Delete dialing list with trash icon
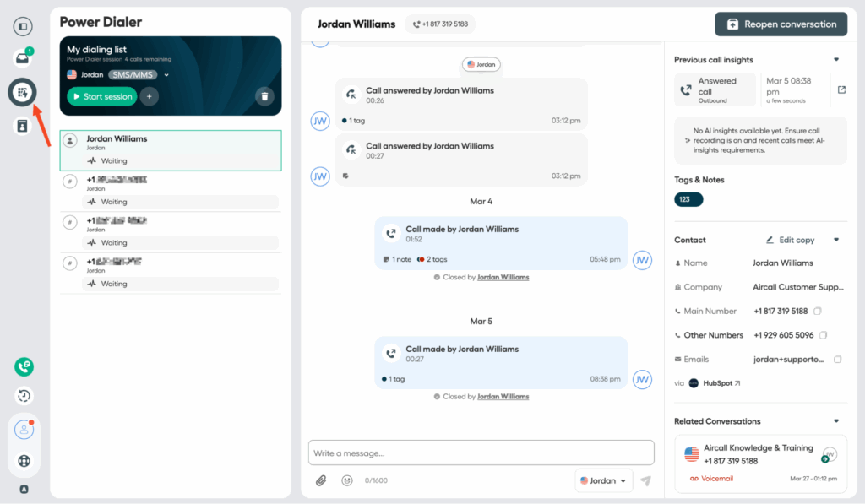This screenshot has height=504, width=865. click(x=264, y=96)
